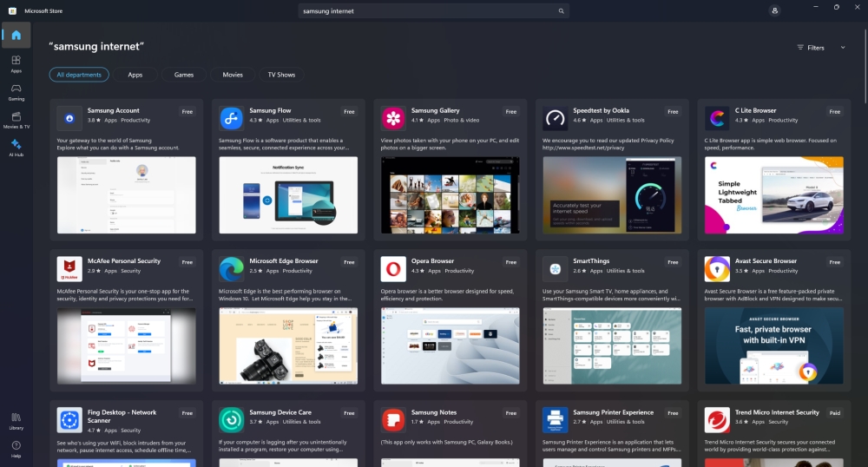Viewport: 868px width, 467px height.
Task: Open the Gaming sidebar section
Action: tap(16, 92)
